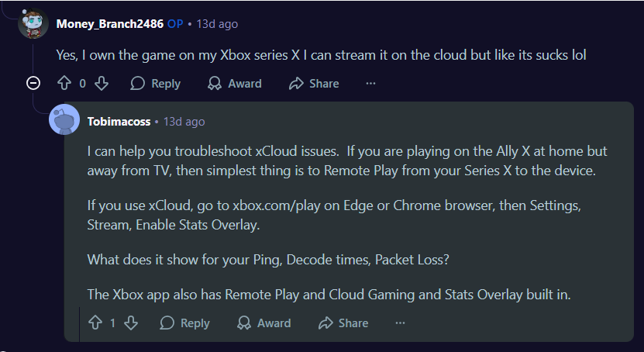Viewport: 644px width, 352px height.
Task: Open more options on Tobimacoss's comment
Action: click(x=400, y=323)
